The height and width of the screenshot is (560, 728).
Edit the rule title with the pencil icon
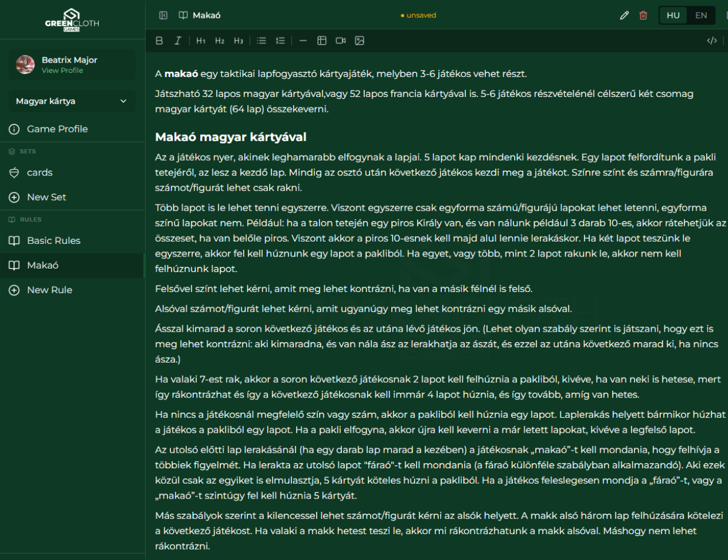(x=624, y=15)
